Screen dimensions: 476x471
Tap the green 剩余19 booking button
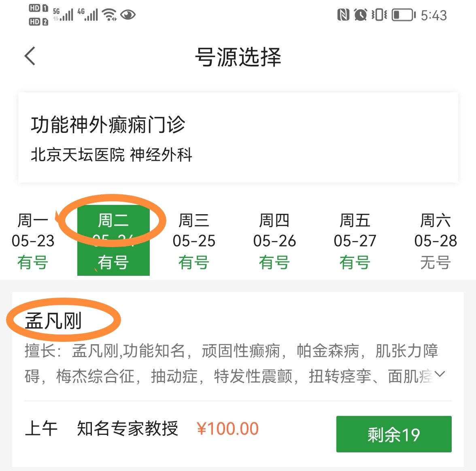pyautogui.click(x=393, y=434)
